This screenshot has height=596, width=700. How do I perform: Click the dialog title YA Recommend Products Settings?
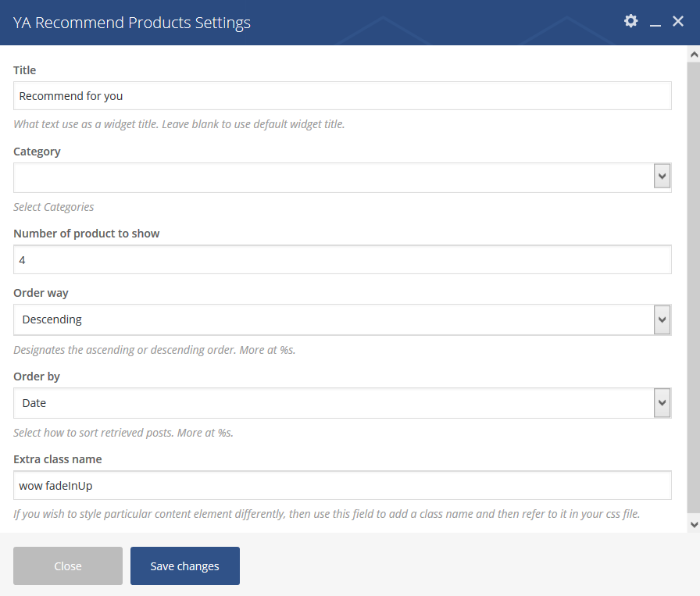pyautogui.click(x=132, y=23)
